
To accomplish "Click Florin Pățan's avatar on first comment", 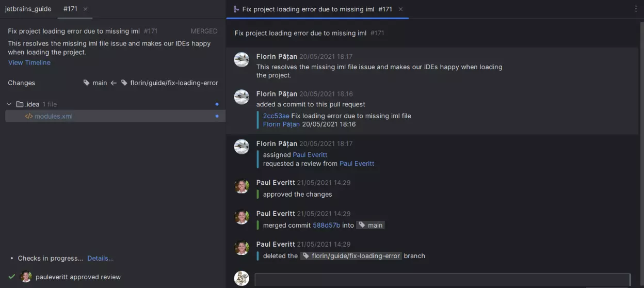I will point(242,60).
